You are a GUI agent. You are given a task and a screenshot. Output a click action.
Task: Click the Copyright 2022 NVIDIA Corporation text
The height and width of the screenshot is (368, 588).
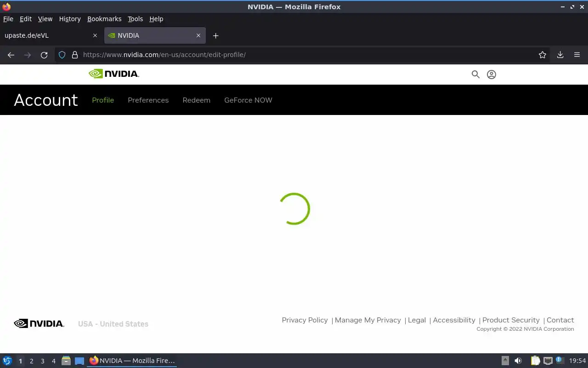point(525,329)
